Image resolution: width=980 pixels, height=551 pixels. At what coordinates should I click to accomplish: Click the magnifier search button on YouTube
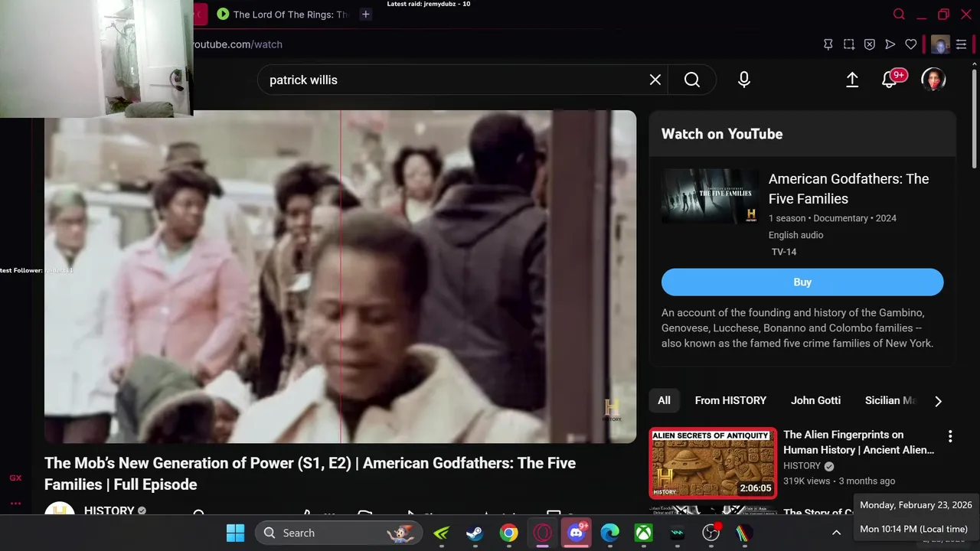692,80
